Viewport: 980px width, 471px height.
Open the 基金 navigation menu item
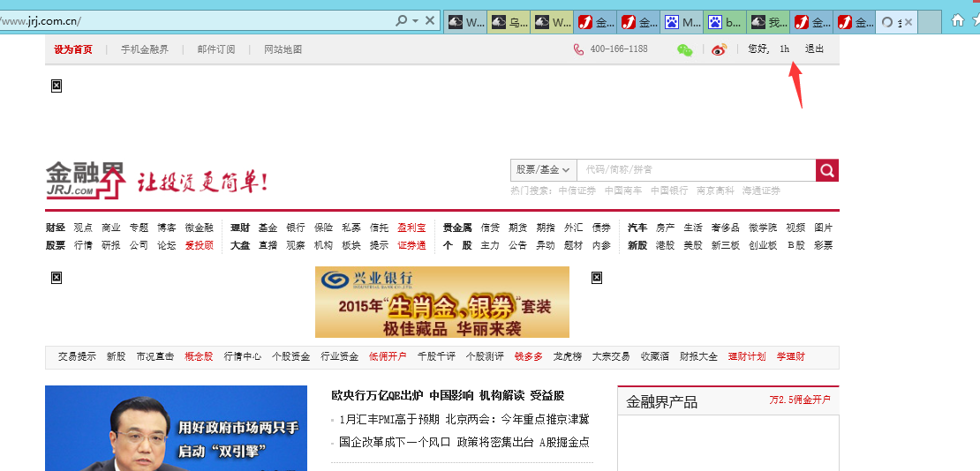click(268, 228)
